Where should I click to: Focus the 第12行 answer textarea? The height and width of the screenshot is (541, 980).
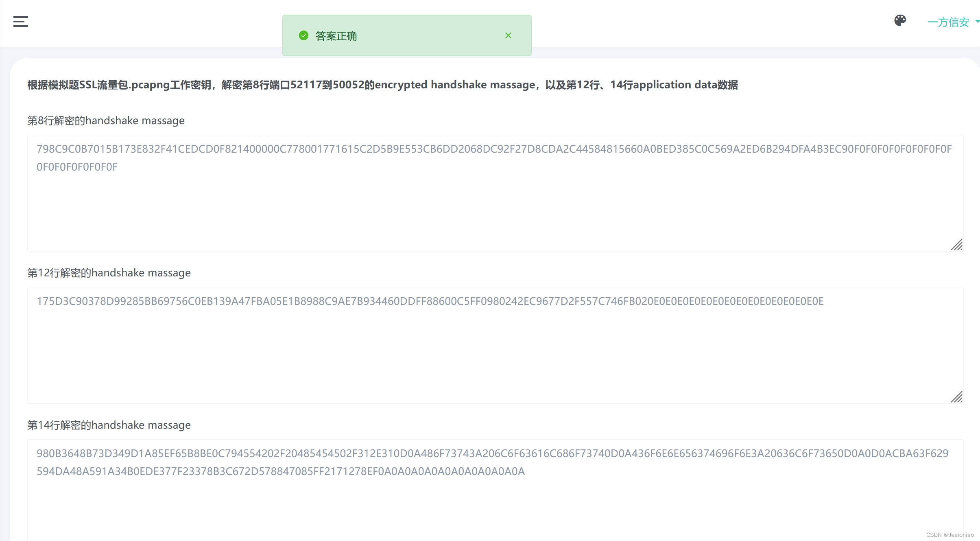[495, 354]
